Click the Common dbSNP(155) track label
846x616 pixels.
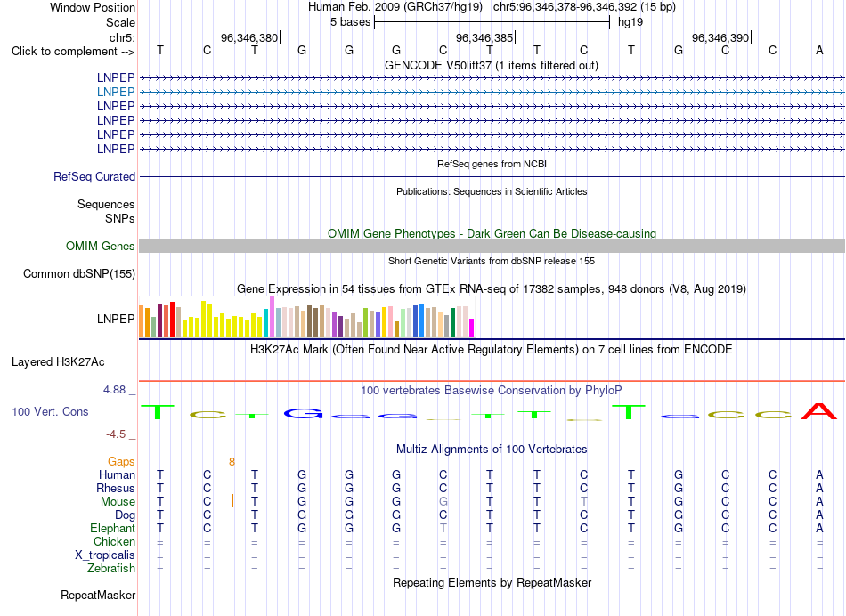click(x=79, y=274)
